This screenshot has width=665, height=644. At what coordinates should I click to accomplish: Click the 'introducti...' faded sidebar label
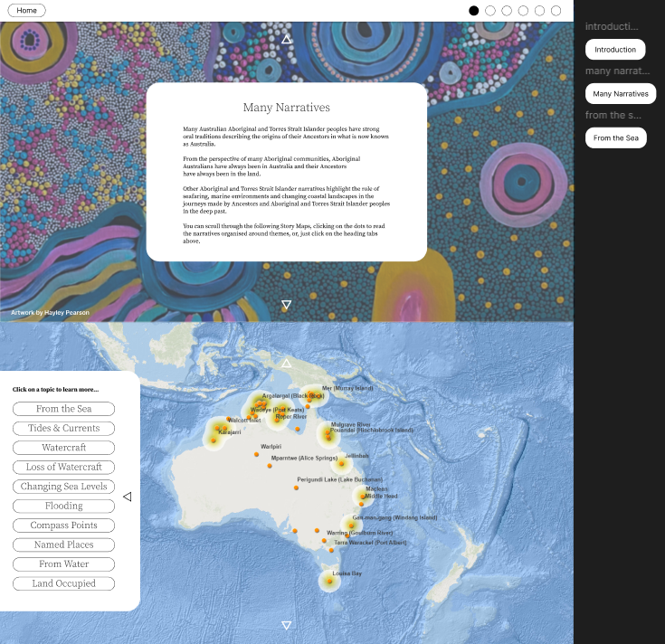pyautogui.click(x=612, y=27)
